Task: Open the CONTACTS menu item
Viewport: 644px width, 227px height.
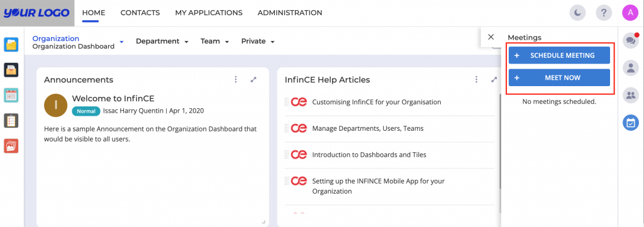Action: [x=140, y=13]
